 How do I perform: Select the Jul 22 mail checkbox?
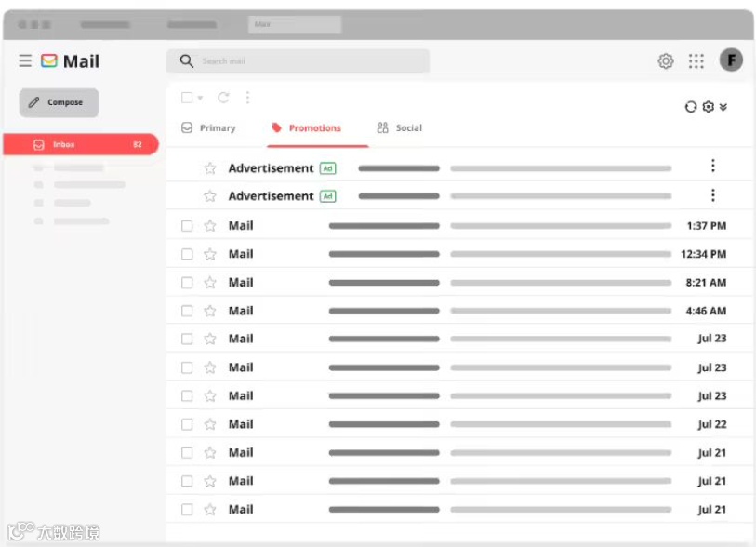click(x=187, y=424)
